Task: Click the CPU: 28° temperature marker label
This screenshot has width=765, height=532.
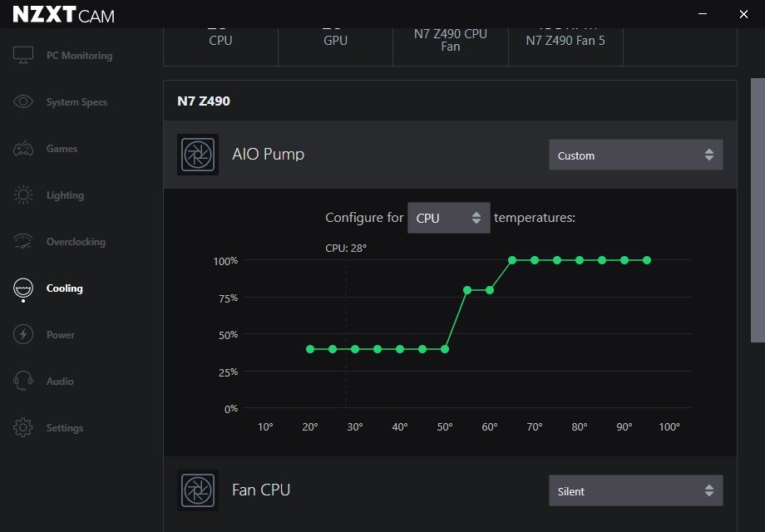Action: point(346,249)
